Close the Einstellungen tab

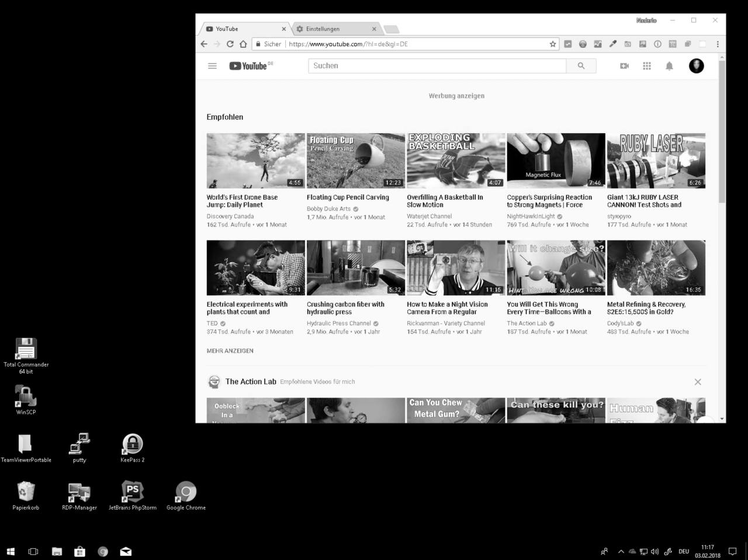pyautogui.click(x=374, y=29)
